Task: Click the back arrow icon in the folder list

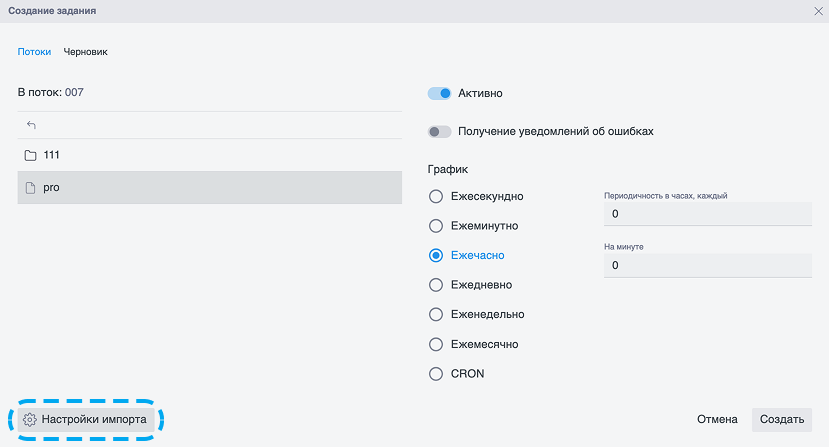Action: point(31,125)
